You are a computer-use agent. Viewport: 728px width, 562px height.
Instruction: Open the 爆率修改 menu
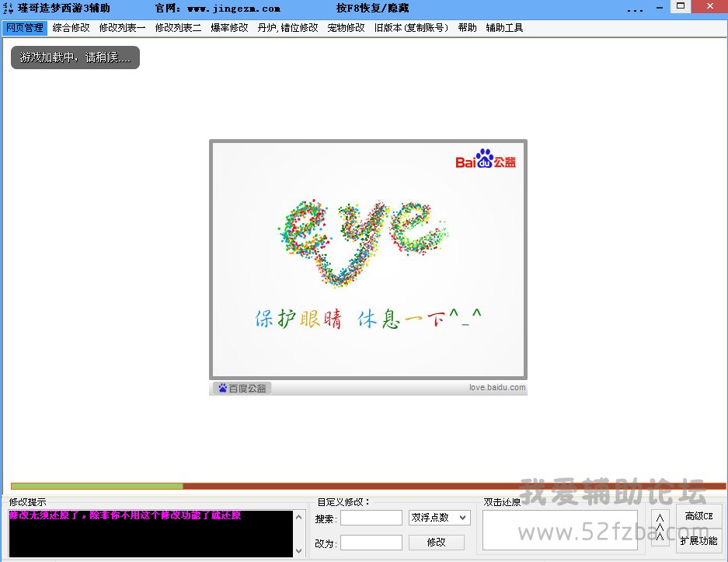coord(229,28)
